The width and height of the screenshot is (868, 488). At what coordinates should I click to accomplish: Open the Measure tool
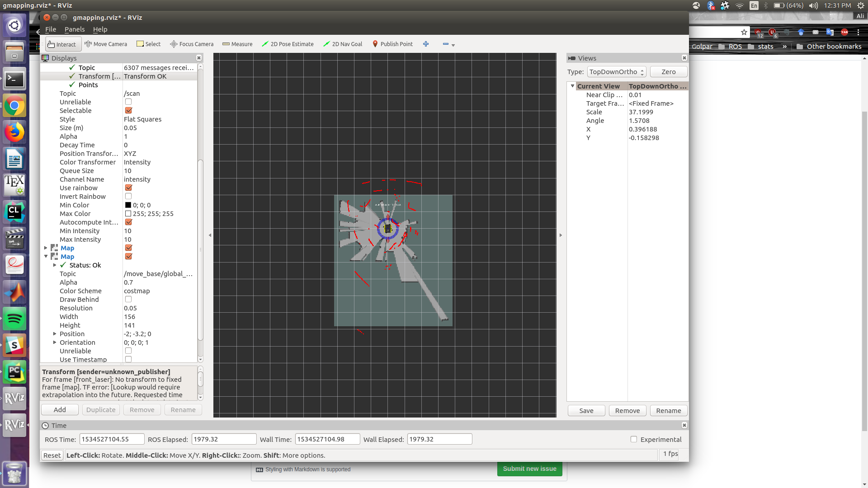(237, 44)
